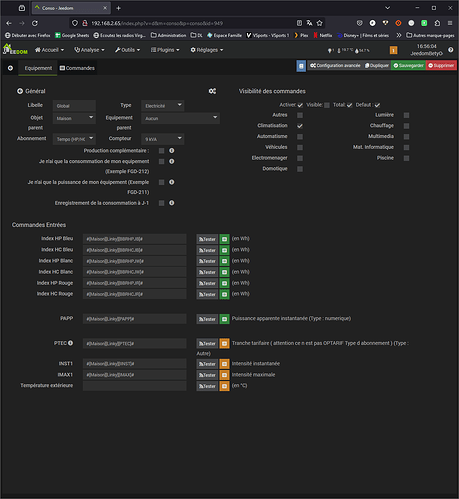Image resolution: width=459 pixels, height=499 pixels.
Task: Click the Jeedom logo icon
Action: point(15,49)
